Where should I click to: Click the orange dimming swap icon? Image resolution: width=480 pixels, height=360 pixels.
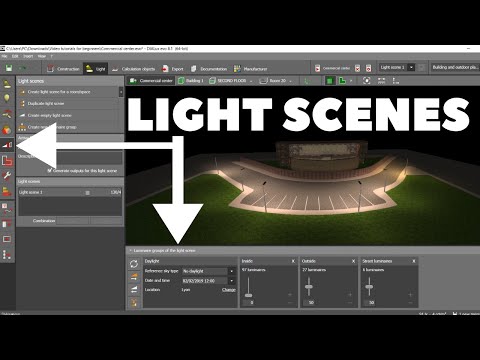[134, 276]
